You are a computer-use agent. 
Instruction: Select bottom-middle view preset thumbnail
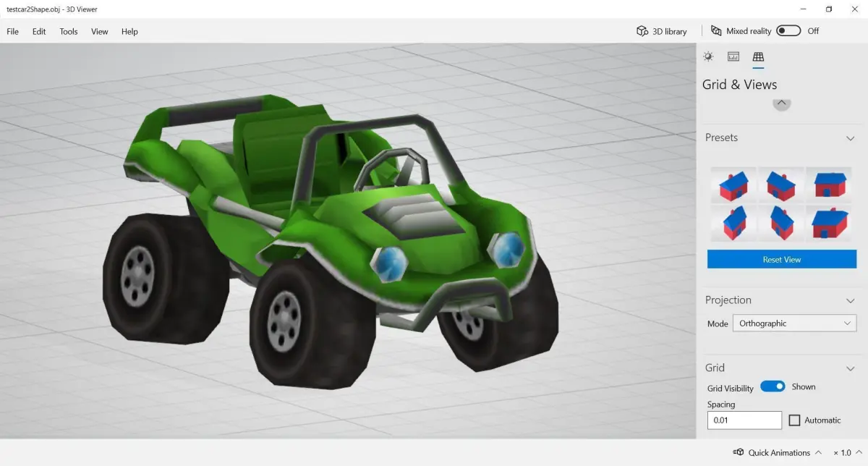click(781, 224)
